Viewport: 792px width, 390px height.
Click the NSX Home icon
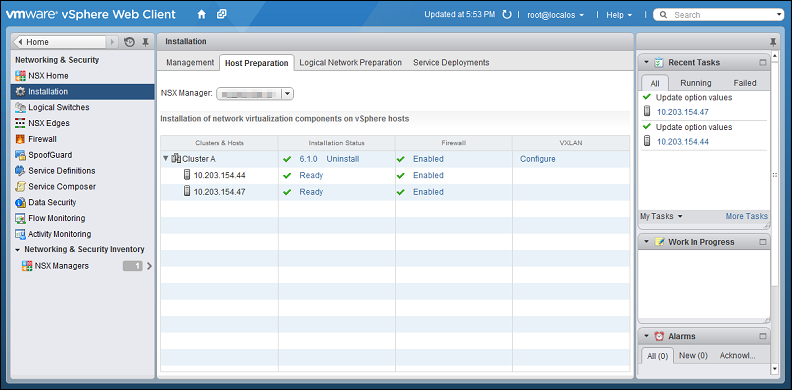20,76
